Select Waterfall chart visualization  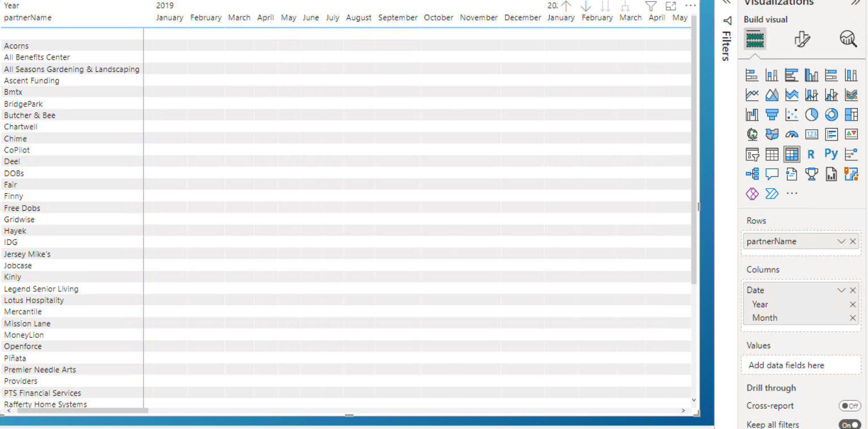coord(752,114)
